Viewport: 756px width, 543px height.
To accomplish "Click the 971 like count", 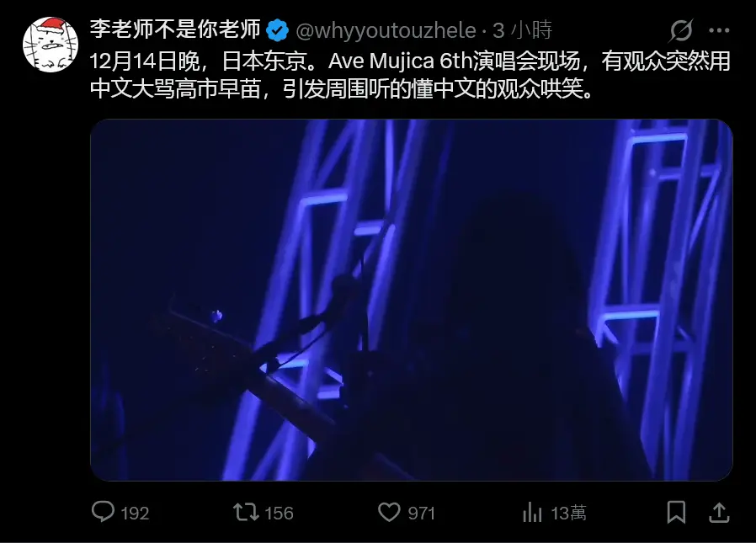I will 422,513.
